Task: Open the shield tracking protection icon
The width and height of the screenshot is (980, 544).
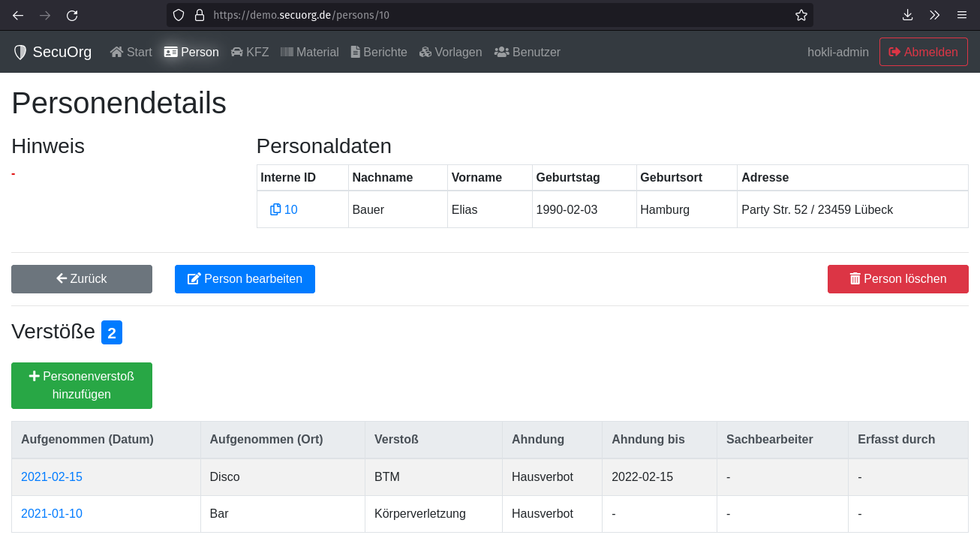Action: point(179,15)
